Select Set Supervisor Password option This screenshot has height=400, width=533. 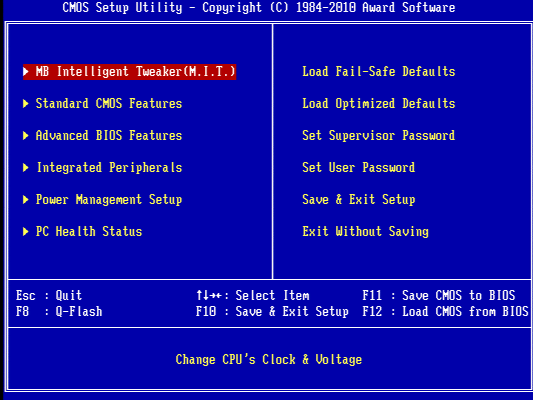click(379, 136)
